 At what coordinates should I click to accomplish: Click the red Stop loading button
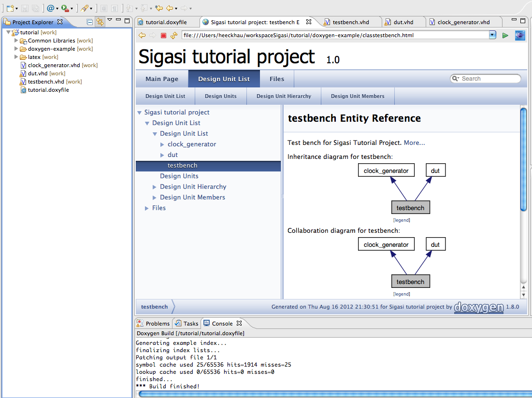163,35
